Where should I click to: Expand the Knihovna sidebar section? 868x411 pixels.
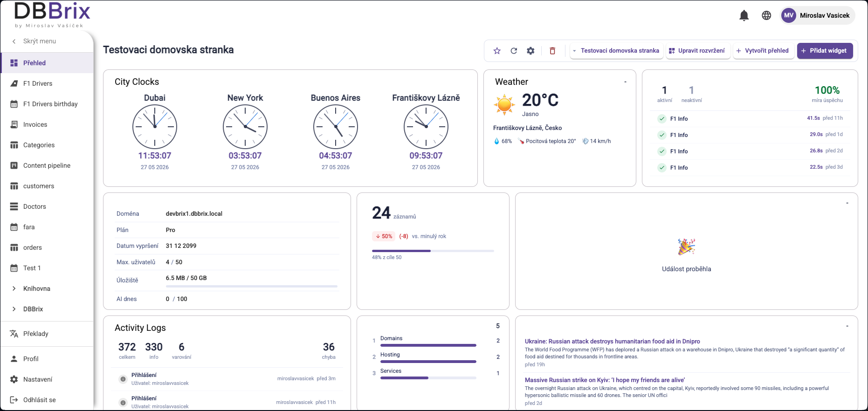14,288
